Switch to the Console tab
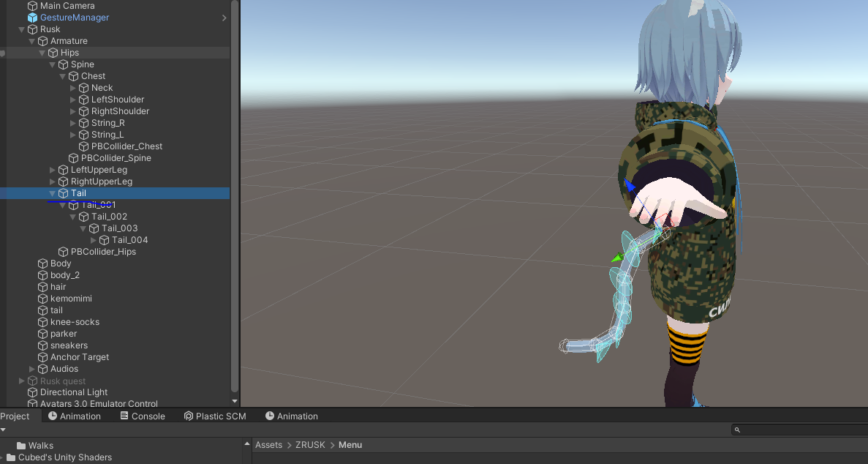The image size is (868, 464). tap(143, 416)
